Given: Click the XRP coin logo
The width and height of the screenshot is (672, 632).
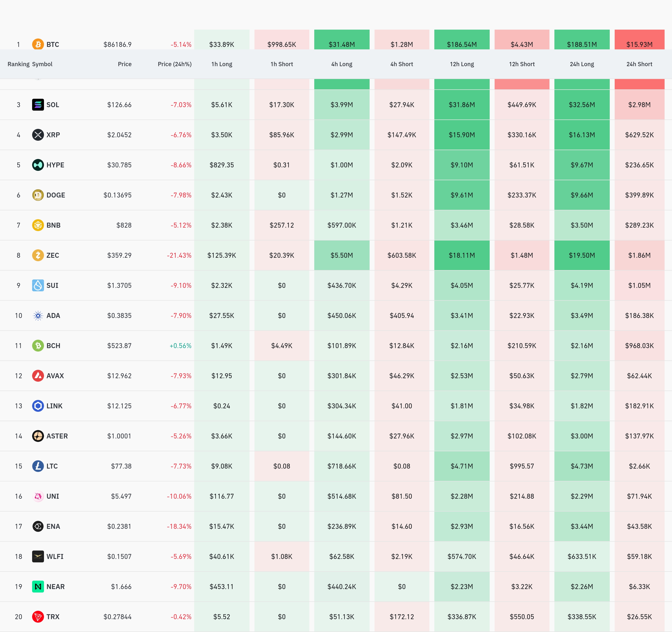Looking at the screenshot, I should (38, 135).
